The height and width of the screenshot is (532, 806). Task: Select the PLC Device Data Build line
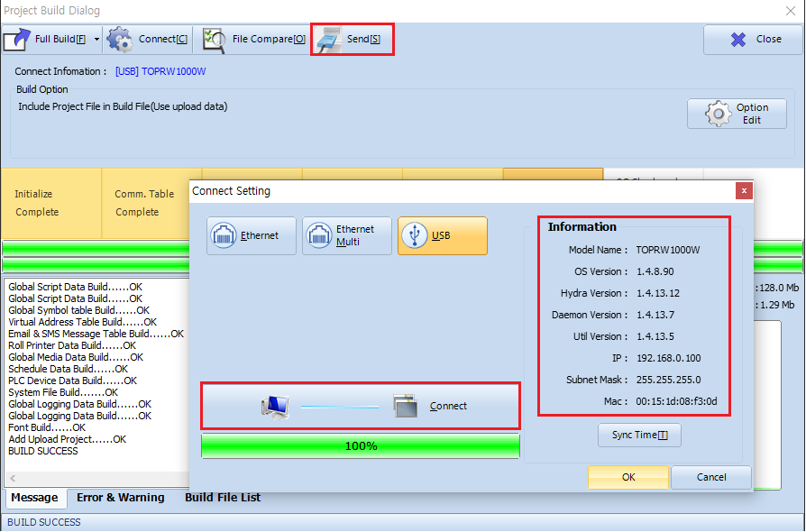(x=72, y=381)
